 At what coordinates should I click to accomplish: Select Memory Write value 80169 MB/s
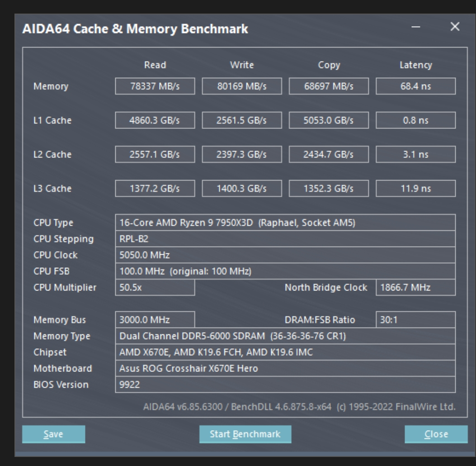[x=242, y=86]
